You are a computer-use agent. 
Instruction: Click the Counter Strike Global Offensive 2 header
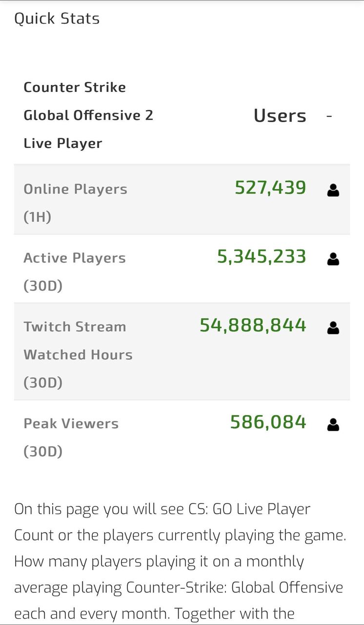click(88, 115)
